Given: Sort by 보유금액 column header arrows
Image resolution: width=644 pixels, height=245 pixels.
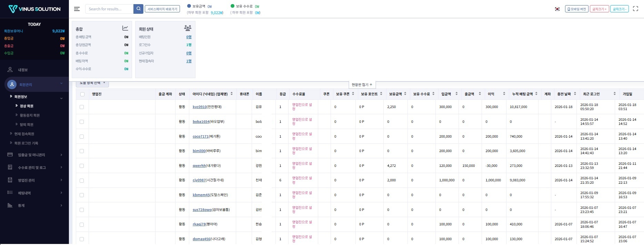Looking at the screenshot, I should click(405, 94).
